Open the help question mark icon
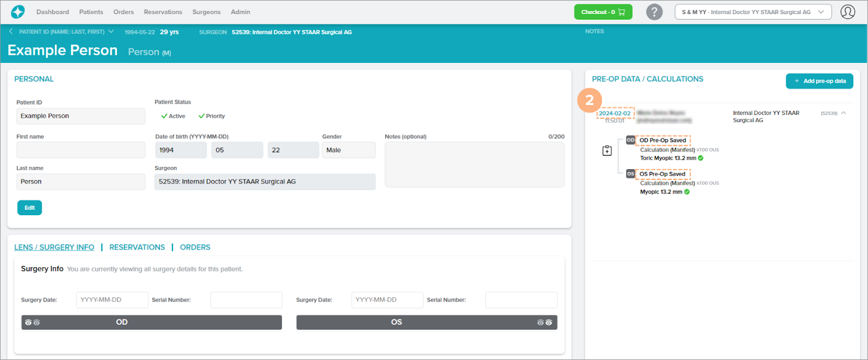This screenshot has width=868, height=360. coord(654,12)
